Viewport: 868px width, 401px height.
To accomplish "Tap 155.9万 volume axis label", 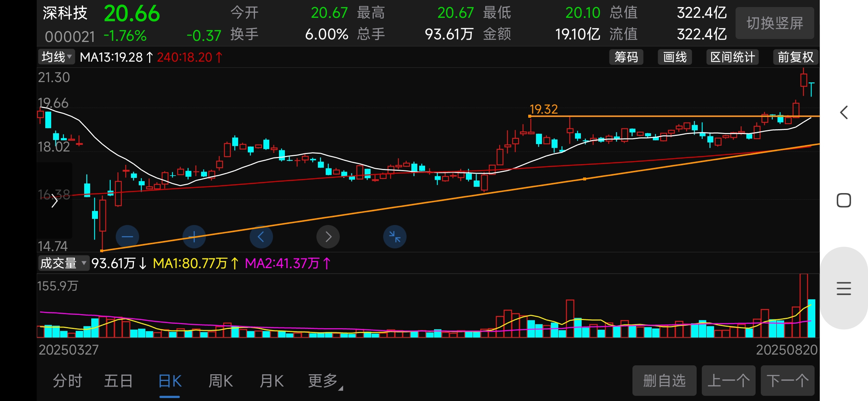I will 57,286.
